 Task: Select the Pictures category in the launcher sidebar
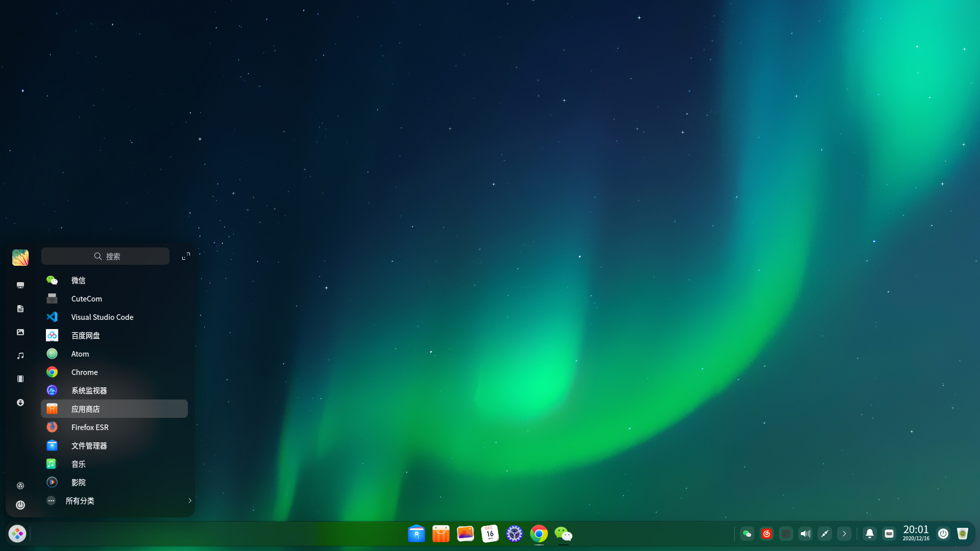click(20, 332)
